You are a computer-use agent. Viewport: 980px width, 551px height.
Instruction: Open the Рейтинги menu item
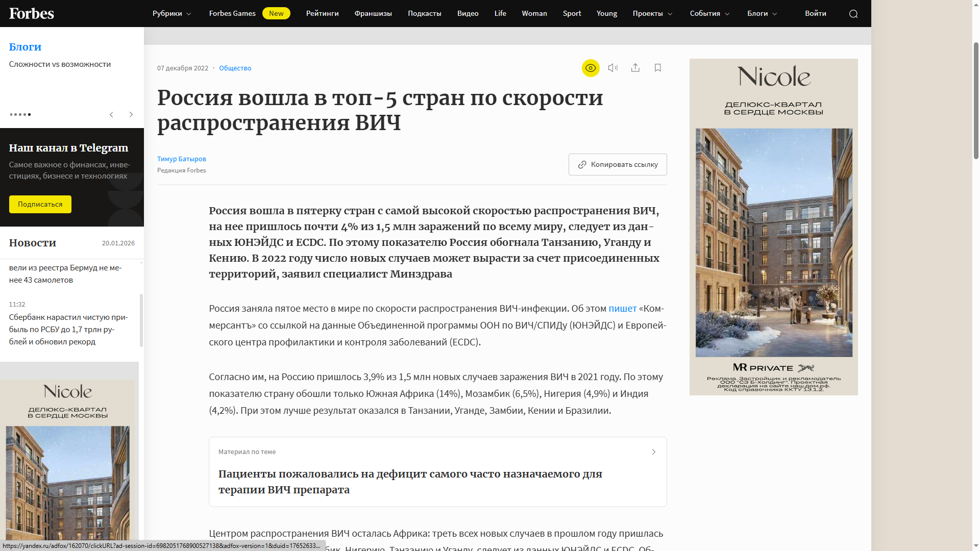[x=322, y=14]
